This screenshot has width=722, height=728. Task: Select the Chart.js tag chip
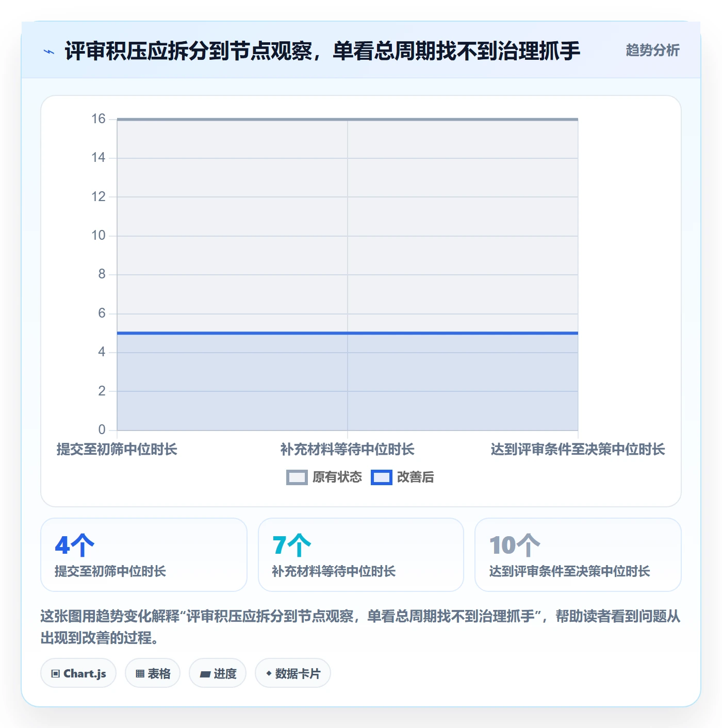click(x=78, y=673)
